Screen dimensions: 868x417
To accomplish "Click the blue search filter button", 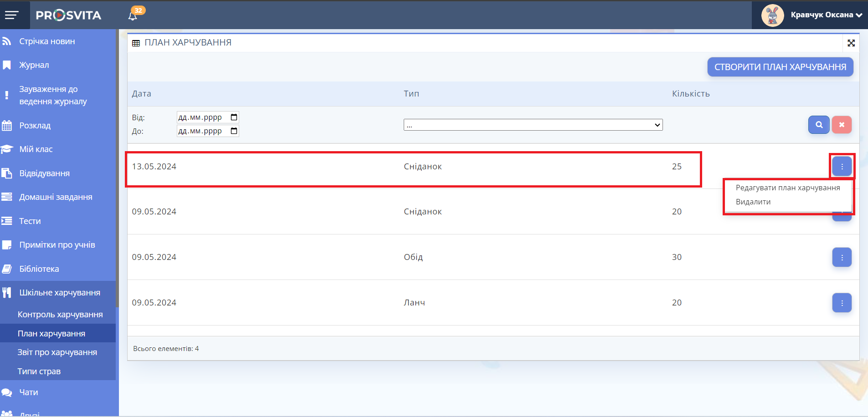I will (x=818, y=125).
